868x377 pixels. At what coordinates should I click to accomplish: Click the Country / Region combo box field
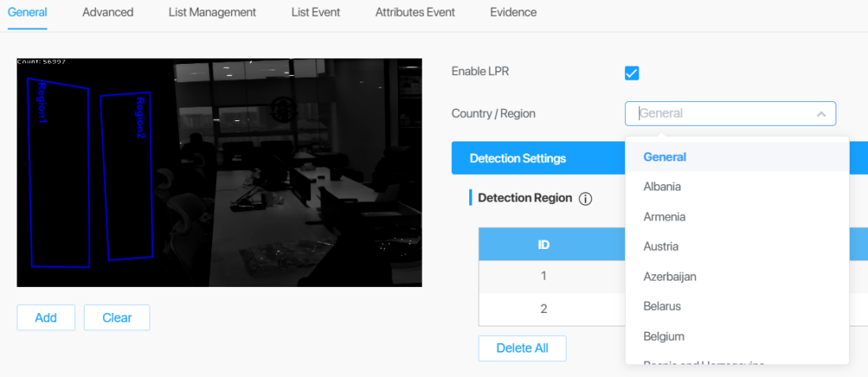[730, 113]
